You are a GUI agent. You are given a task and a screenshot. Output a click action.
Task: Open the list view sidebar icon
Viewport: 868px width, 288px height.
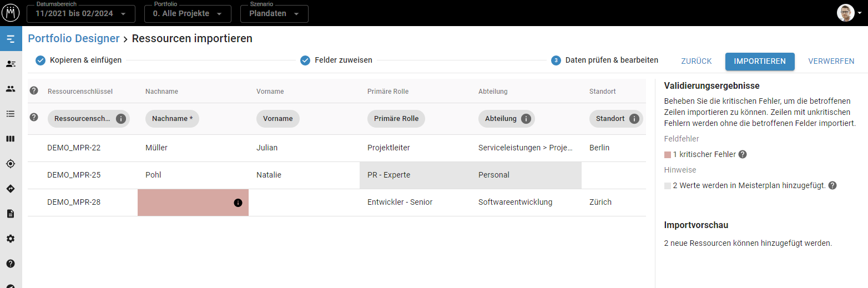click(11, 114)
